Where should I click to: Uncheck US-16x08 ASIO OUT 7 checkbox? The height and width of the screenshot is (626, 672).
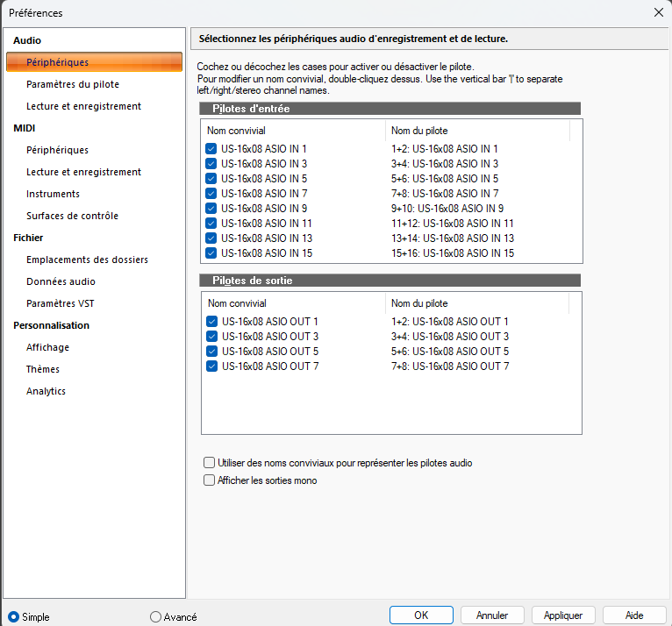click(x=211, y=366)
